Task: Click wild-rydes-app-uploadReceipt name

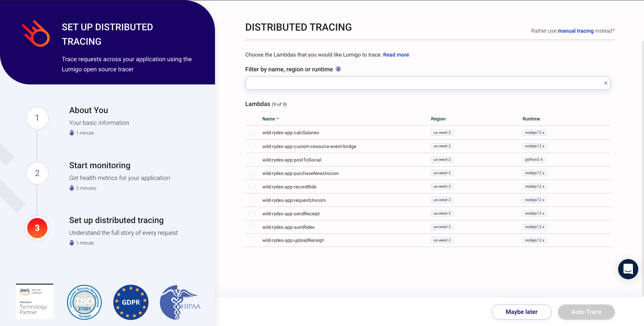Action: pyautogui.click(x=293, y=240)
